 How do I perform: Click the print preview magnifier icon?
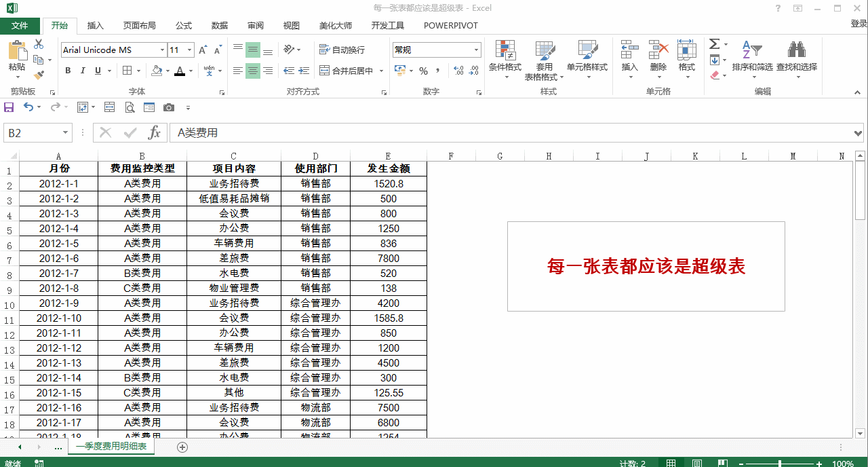click(x=130, y=107)
